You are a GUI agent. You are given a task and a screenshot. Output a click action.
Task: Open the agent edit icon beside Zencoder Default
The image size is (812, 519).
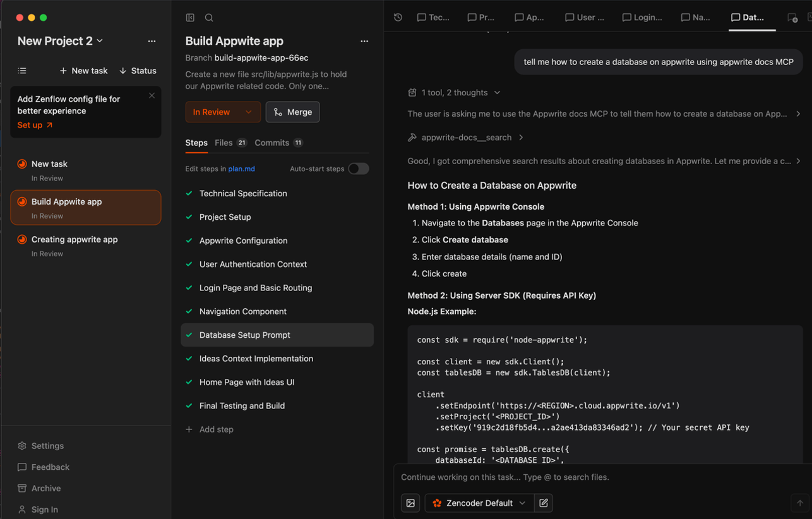[x=544, y=503]
